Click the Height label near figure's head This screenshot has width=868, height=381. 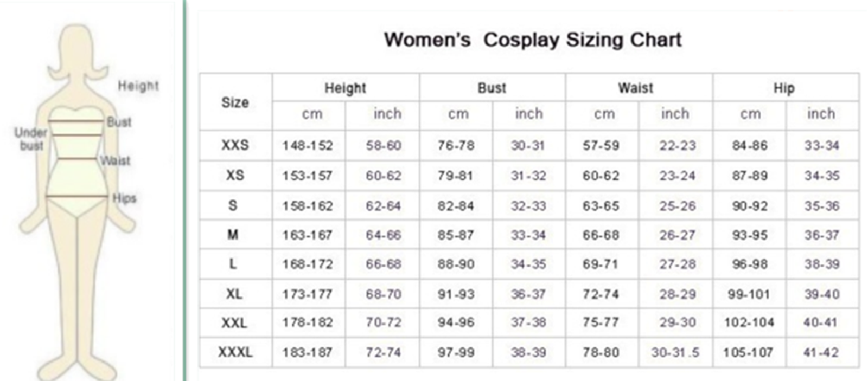click(x=138, y=86)
